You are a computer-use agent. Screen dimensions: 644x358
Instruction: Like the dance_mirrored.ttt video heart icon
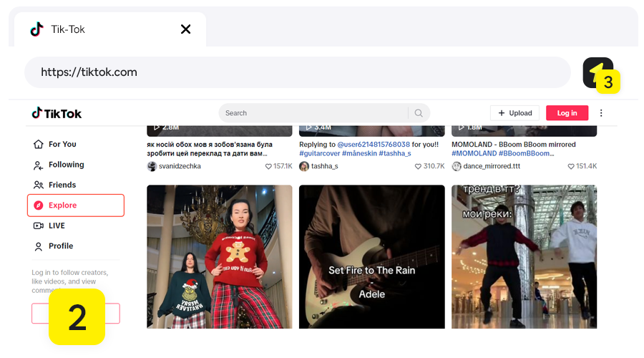571,166
